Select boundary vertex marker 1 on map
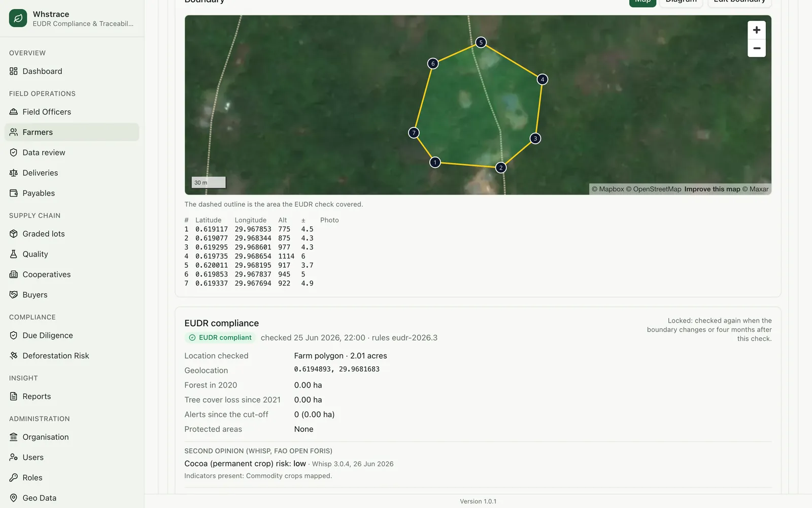Image resolution: width=812 pixels, height=508 pixels. click(435, 163)
